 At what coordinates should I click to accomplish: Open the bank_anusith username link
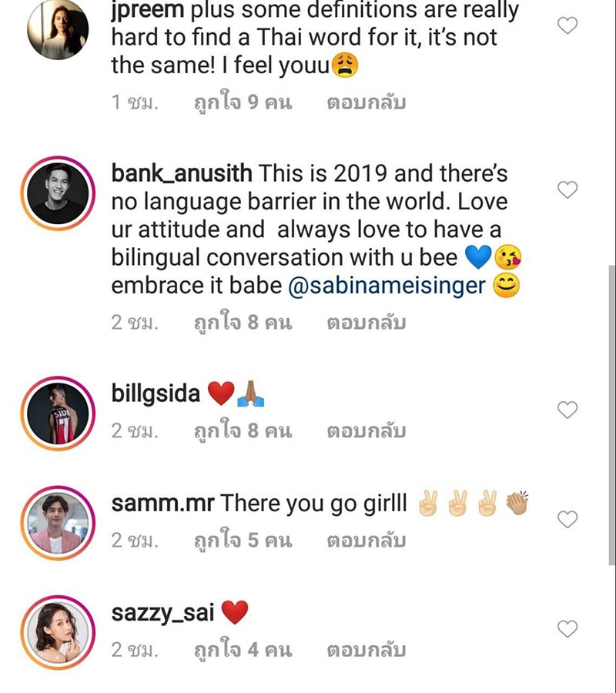coord(182,174)
